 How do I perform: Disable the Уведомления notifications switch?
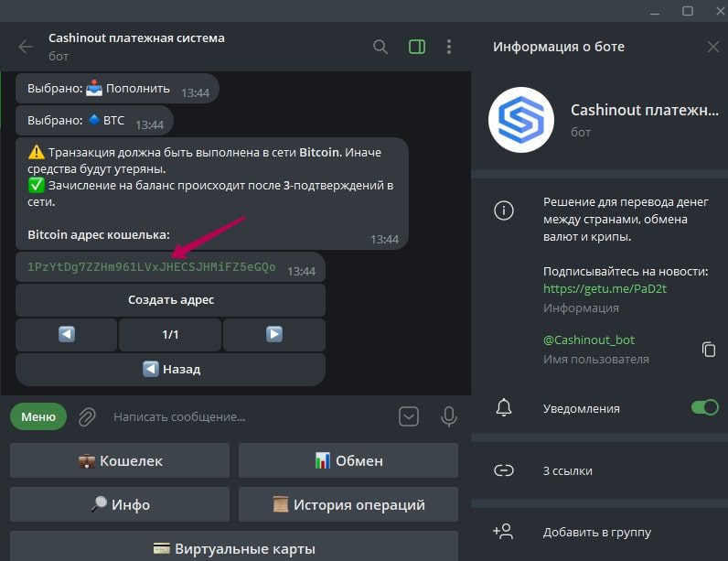click(705, 408)
